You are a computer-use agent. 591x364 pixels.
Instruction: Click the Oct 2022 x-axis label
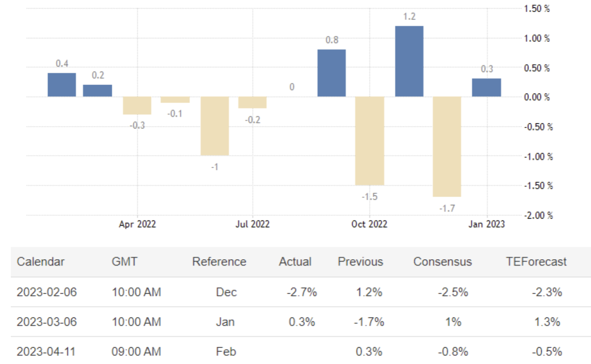pos(369,224)
